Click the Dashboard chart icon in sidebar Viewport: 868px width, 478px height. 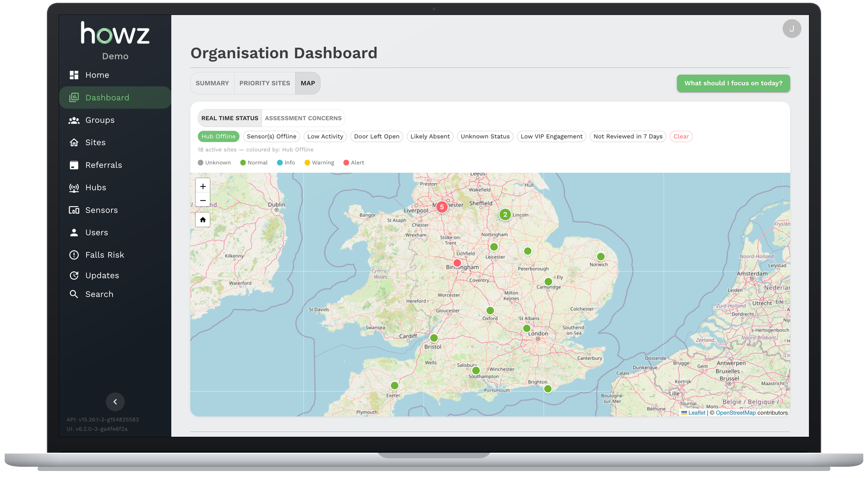point(74,97)
